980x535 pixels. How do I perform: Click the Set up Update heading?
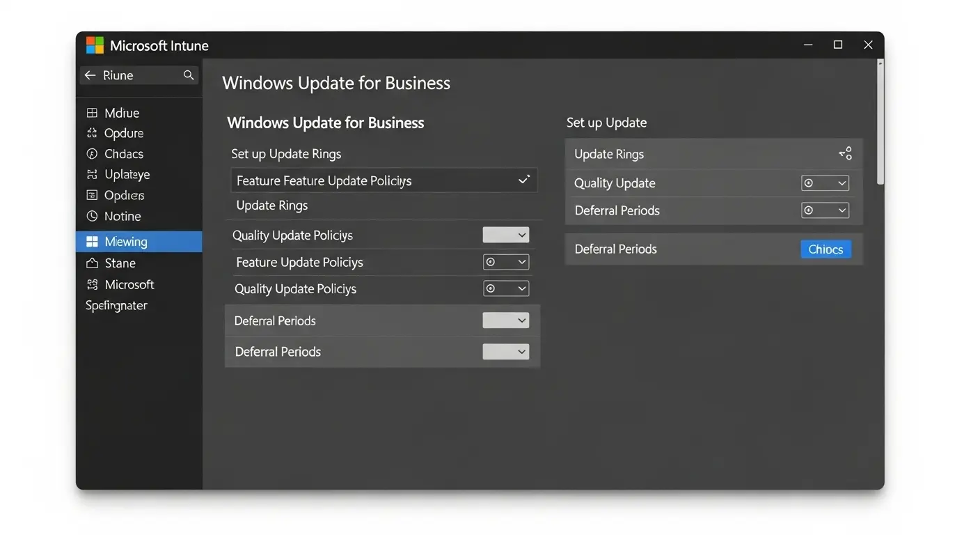pyautogui.click(x=606, y=123)
